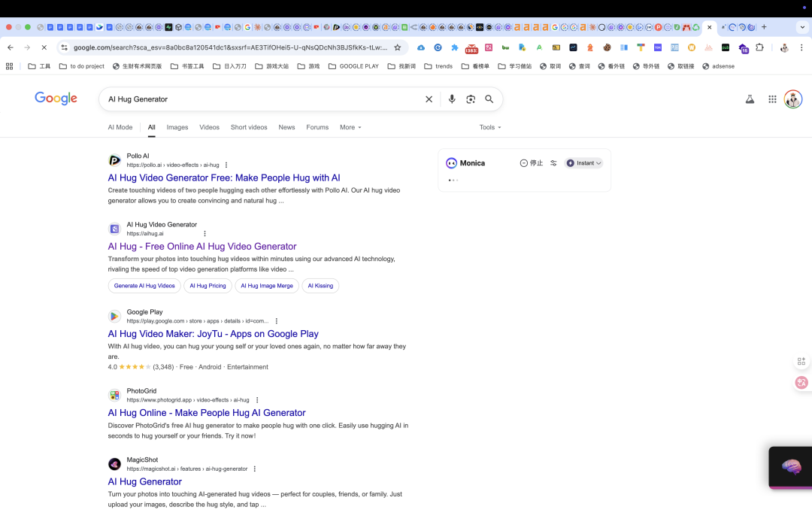This screenshot has width=812, height=525.
Task: Click AI Hug Image Merge sitelink chip
Action: [x=267, y=286]
